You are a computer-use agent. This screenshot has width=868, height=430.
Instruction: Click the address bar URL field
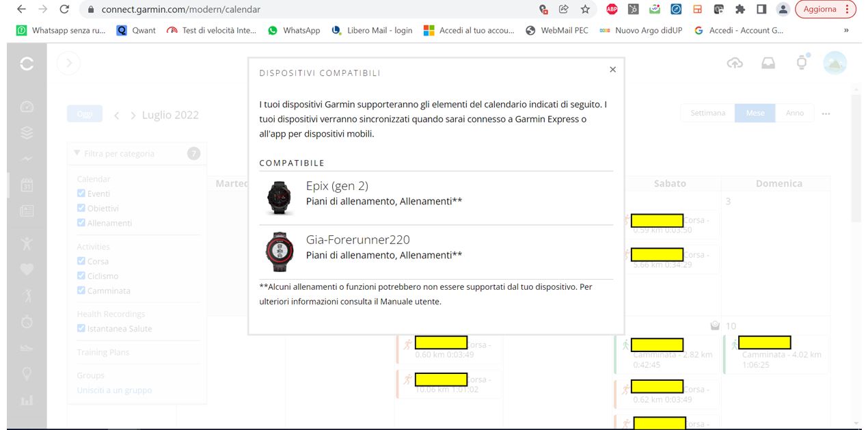(x=308, y=10)
